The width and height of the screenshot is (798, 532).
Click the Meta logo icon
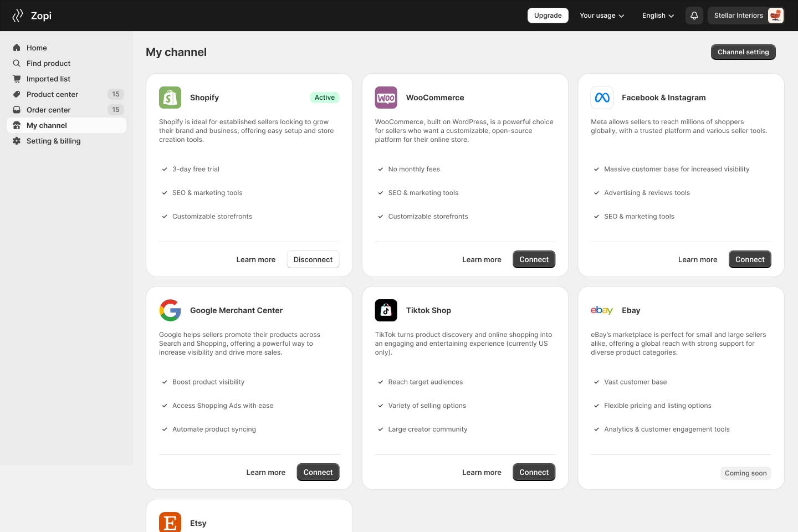point(602,98)
